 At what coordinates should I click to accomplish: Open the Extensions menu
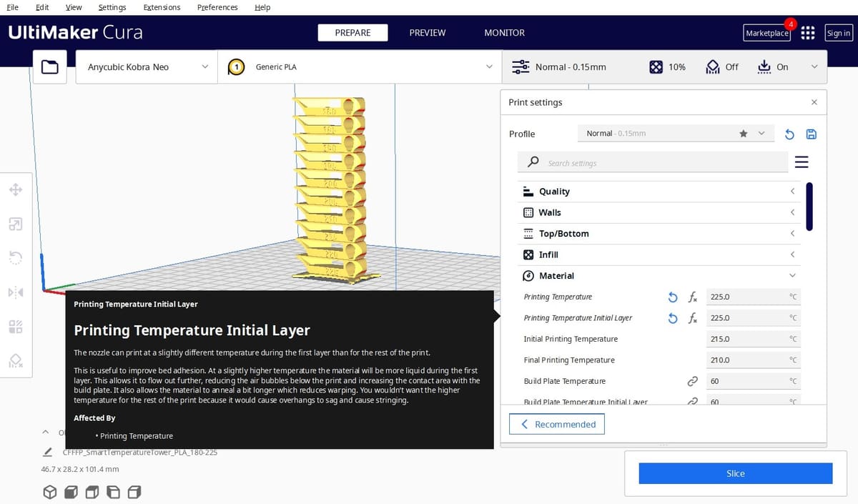(162, 7)
